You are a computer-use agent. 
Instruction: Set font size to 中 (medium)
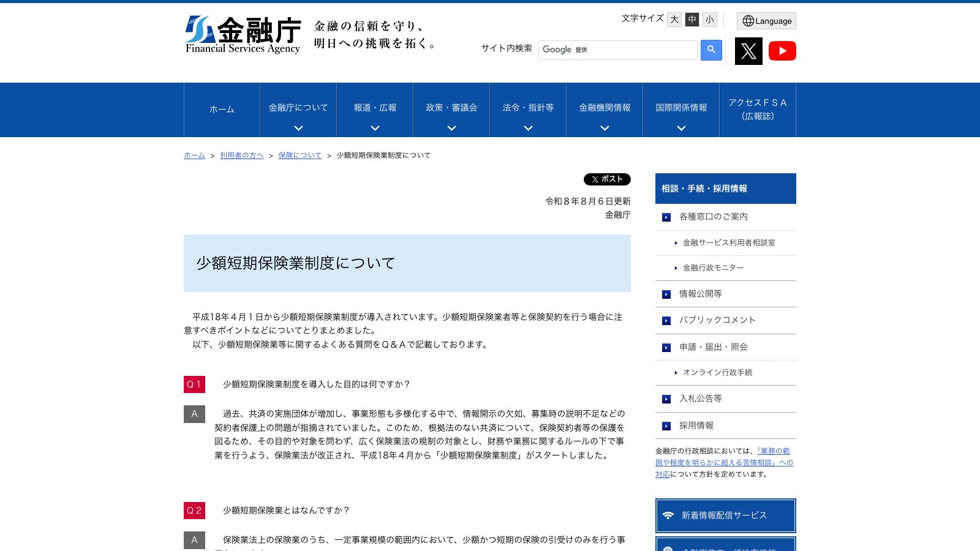coord(692,20)
